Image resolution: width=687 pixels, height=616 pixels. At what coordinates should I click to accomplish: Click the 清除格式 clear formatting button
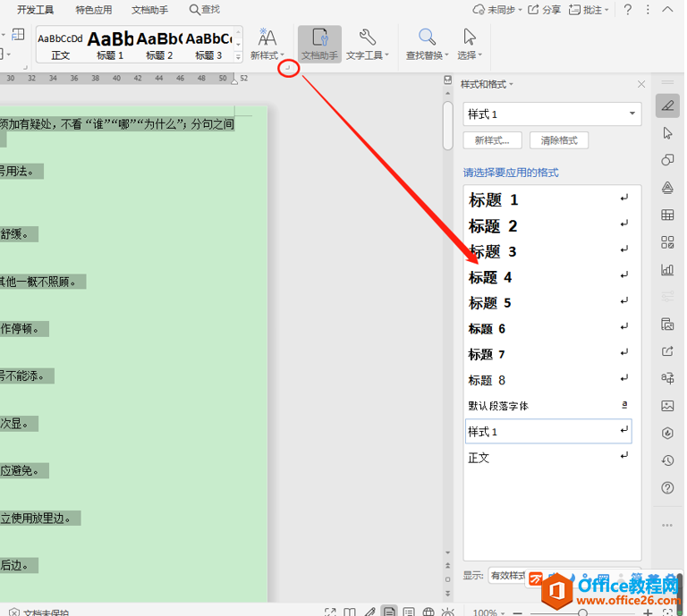558,140
